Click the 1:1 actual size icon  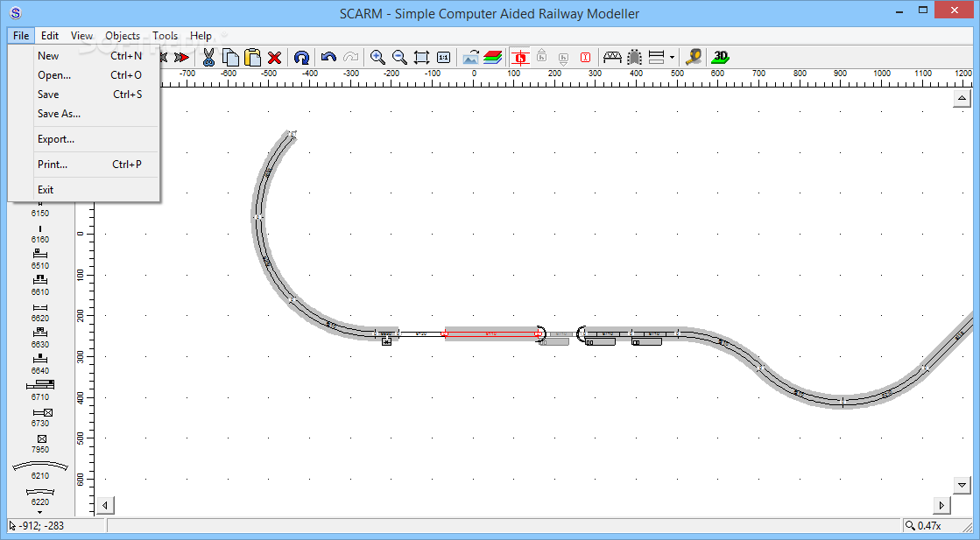click(x=443, y=58)
